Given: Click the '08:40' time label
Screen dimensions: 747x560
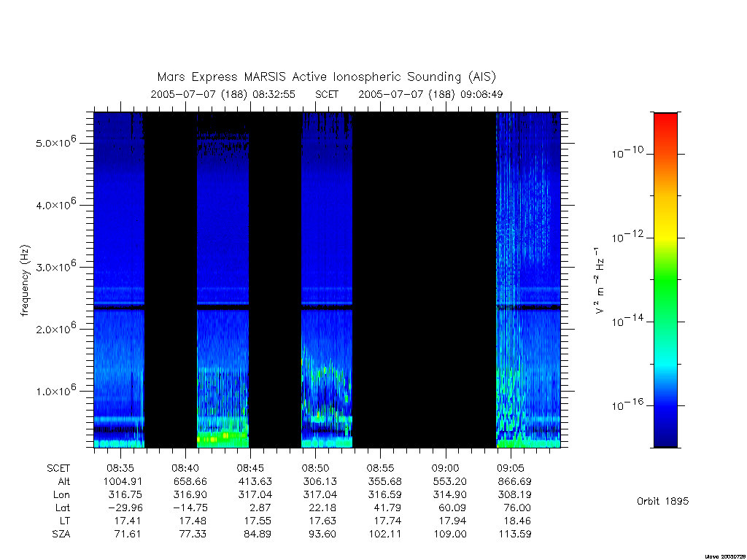Looking at the screenshot, I should 185,468.
